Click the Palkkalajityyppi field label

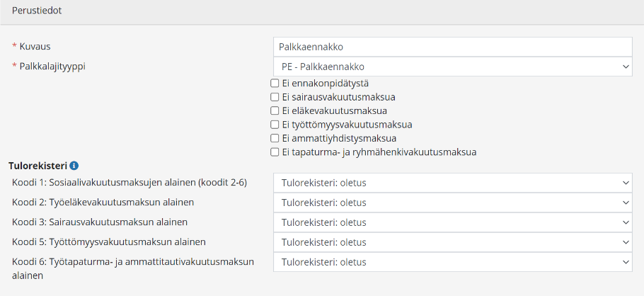coord(56,66)
